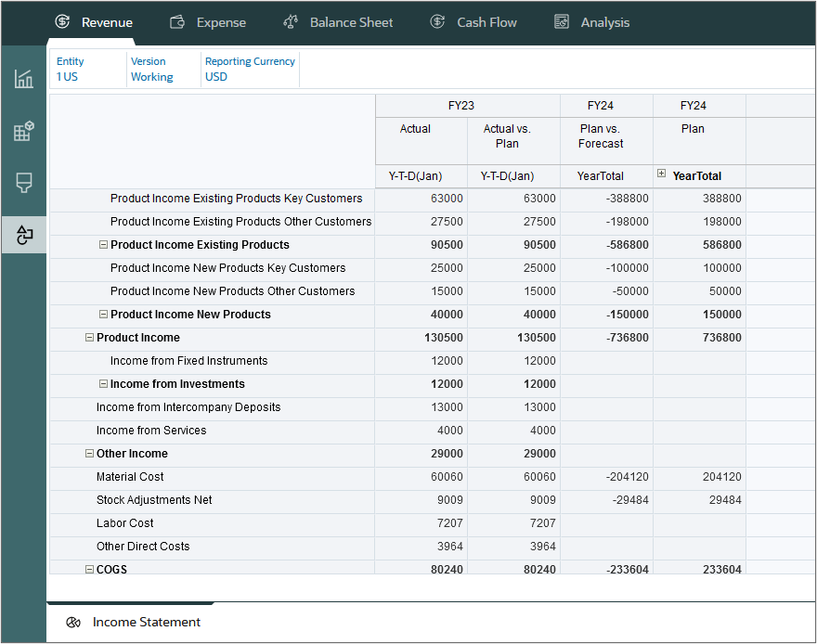The width and height of the screenshot is (817, 644).
Task: Click the Cash Flow currency icon
Action: pyautogui.click(x=436, y=21)
